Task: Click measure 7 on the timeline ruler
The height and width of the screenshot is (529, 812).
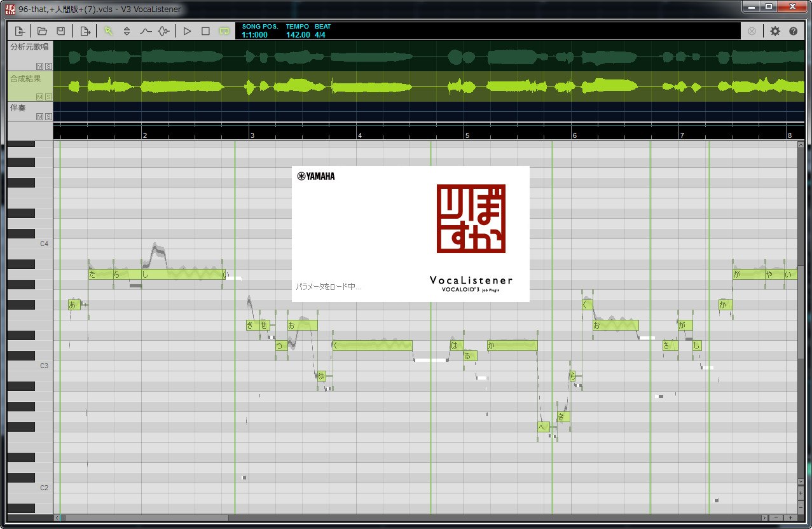Action: point(682,135)
